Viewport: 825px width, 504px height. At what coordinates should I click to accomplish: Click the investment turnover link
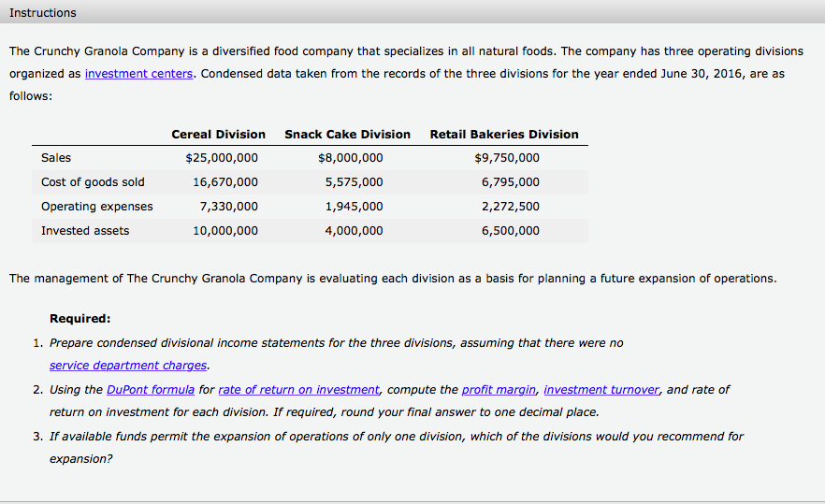click(601, 390)
